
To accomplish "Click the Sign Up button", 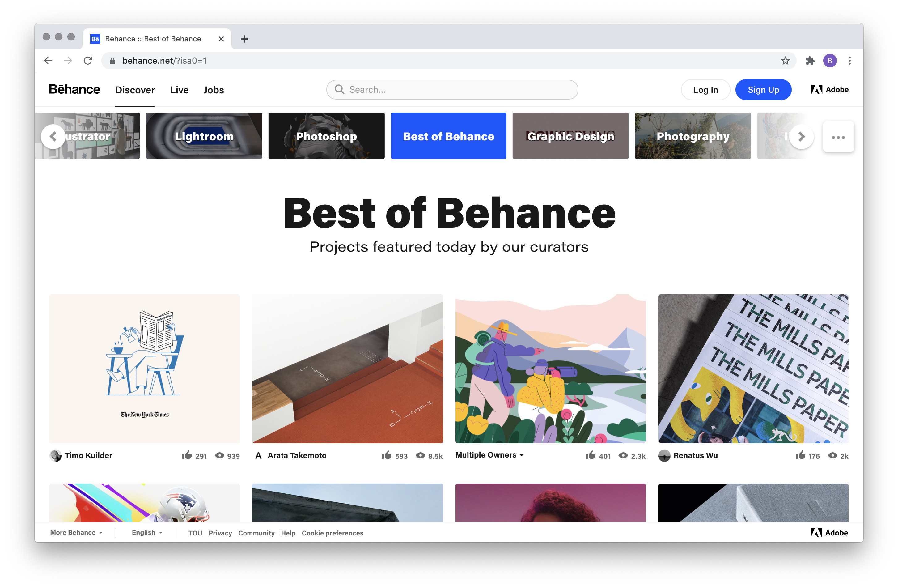I will [763, 90].
